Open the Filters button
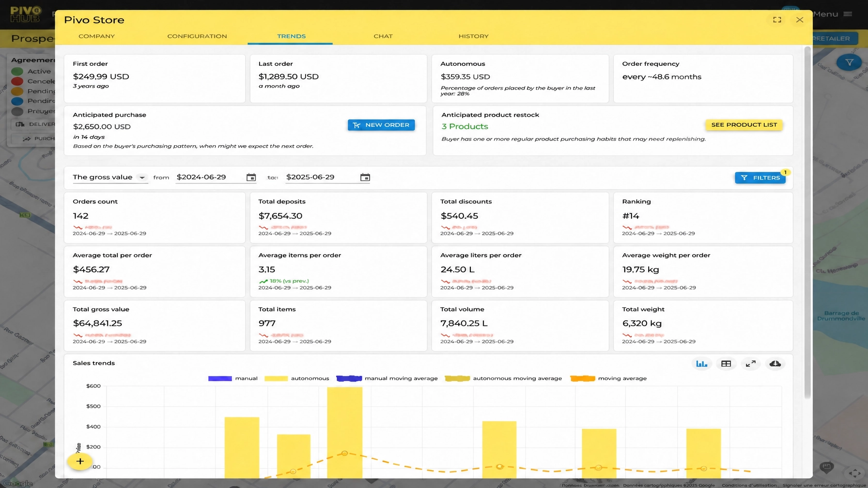This screenshot has height=488, width=868. [x=760, y=178]
